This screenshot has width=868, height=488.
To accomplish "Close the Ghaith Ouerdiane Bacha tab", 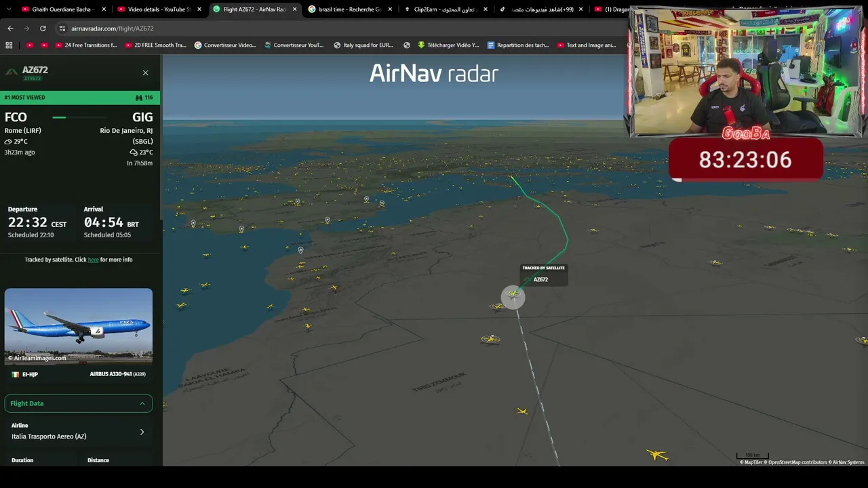I will tap(104, 9).
